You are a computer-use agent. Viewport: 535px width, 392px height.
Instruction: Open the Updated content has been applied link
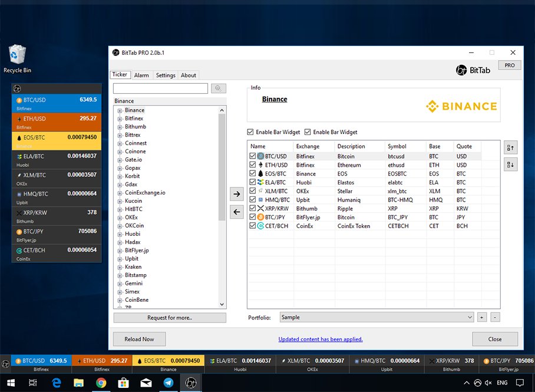(321, 339)
